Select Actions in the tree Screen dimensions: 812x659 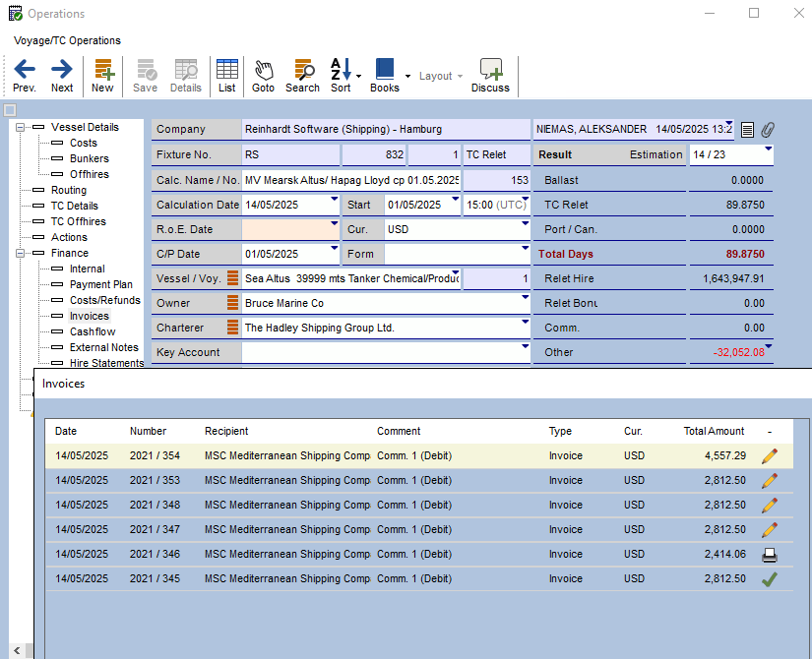click(x=69, y=238)
